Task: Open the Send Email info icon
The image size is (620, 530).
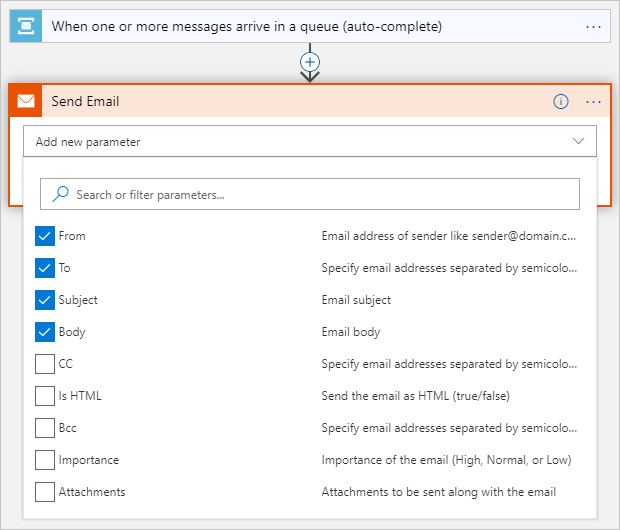Action: [561, 101]
